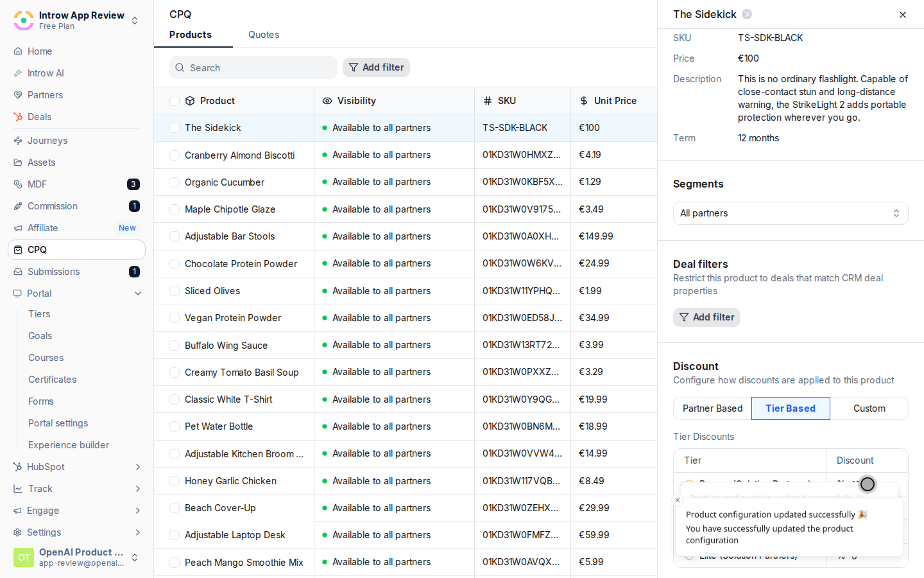Collapse the Portal section chevron
Viewport: 924px width, 578px height.
click(137, 293)
